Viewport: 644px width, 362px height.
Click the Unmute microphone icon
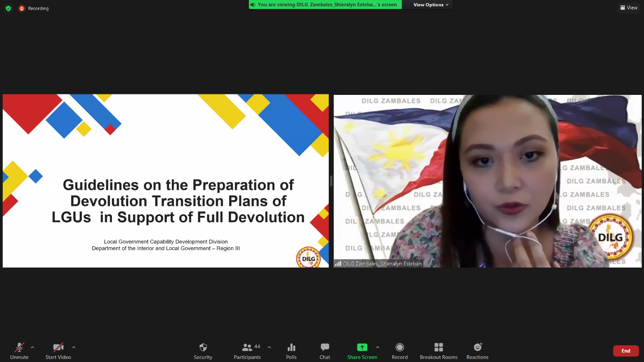click(x=19, y=348)
